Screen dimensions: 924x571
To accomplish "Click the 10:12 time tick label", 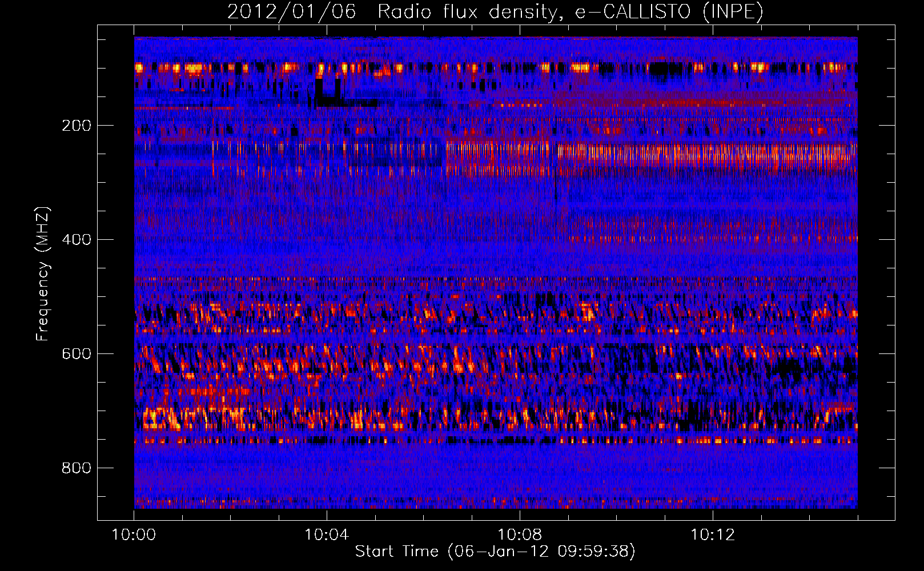I will click(x=713, y=535).
